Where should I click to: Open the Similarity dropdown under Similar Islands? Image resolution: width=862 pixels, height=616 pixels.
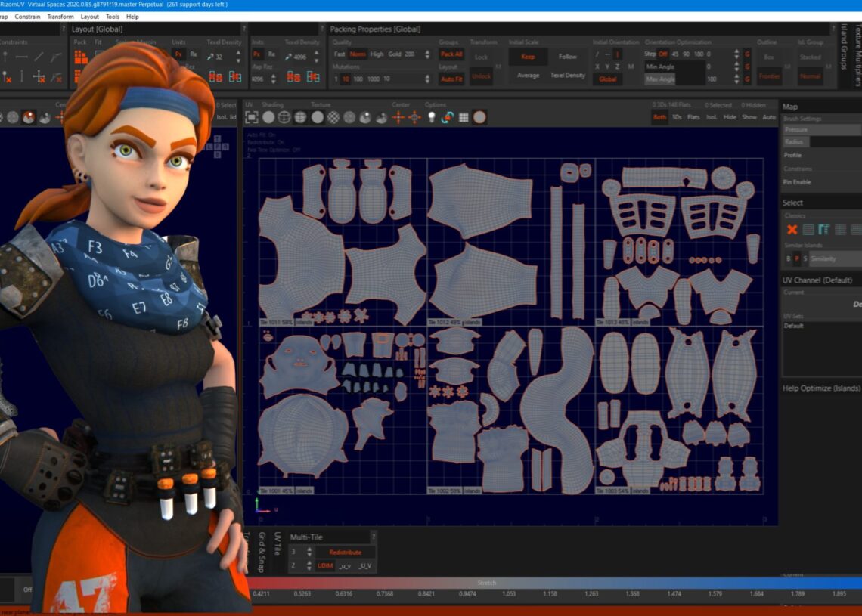(835, 258)
